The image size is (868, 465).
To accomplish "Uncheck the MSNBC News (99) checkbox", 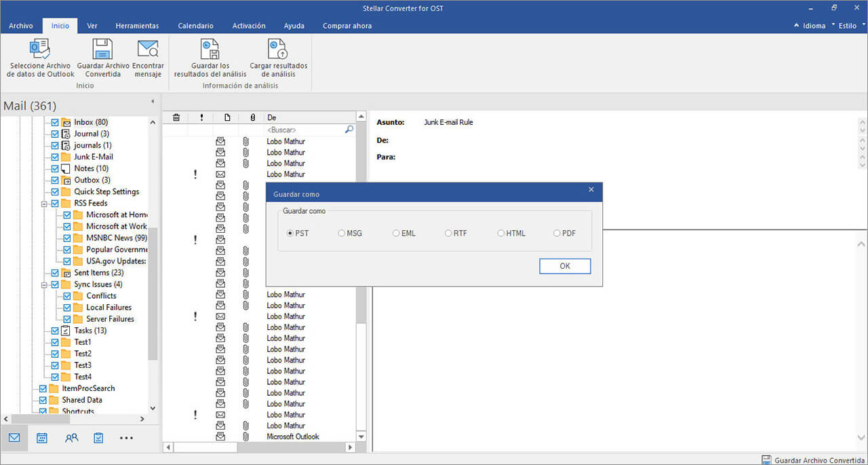I will pyautogui.click(x=67, y=238).
